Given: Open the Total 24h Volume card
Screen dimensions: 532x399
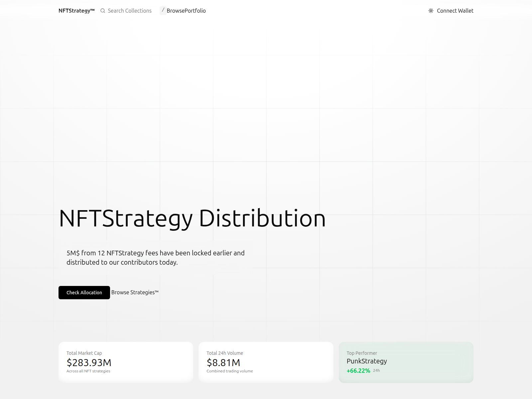Looking at the screenshot, I should click(266, 361).
